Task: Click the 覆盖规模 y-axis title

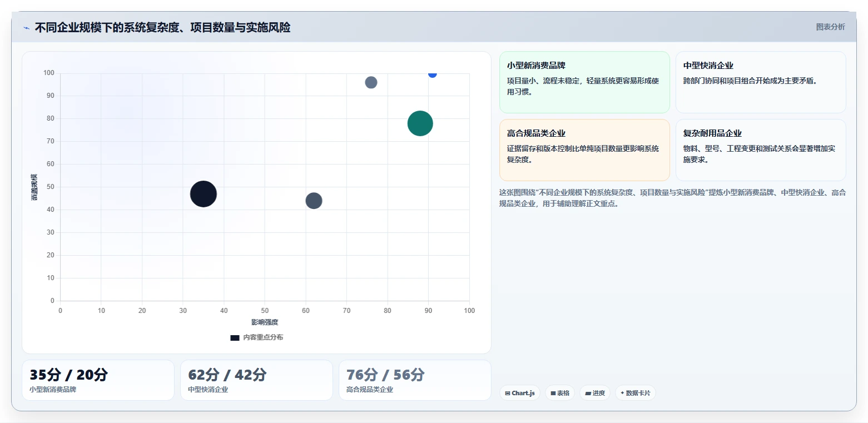Action: (x=34, y=187)
